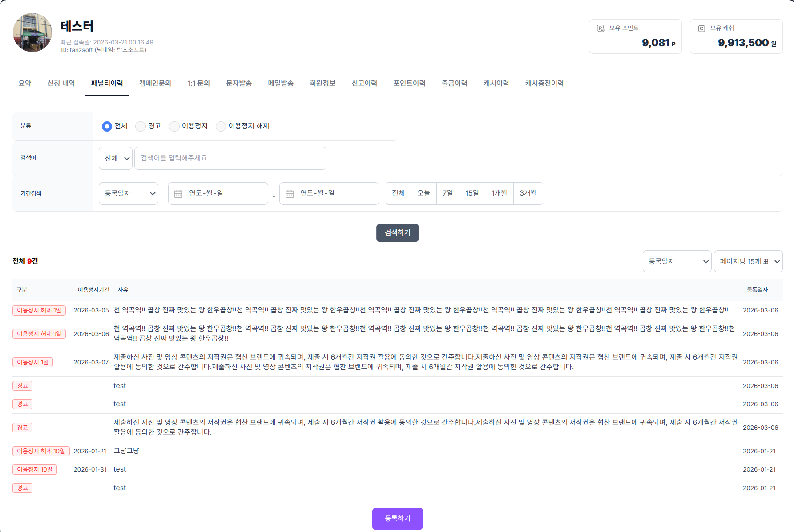Click the 검색하기 search button
Image resolution: width=794 pixels, height=532 pixels.
click(x=397, y=232)
